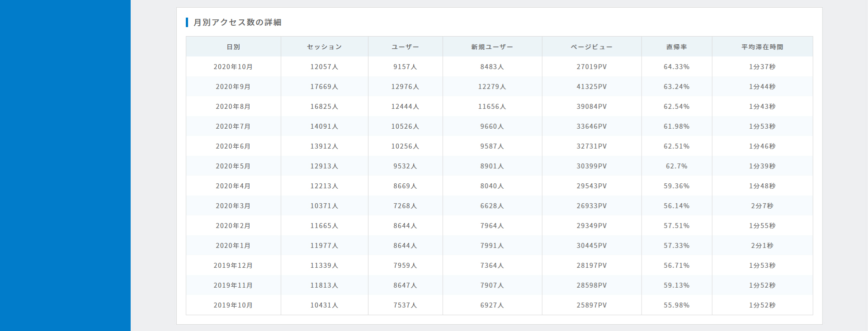Click page view value 30399PV
The image size is (868, 331).
click(x=592, y=166)
